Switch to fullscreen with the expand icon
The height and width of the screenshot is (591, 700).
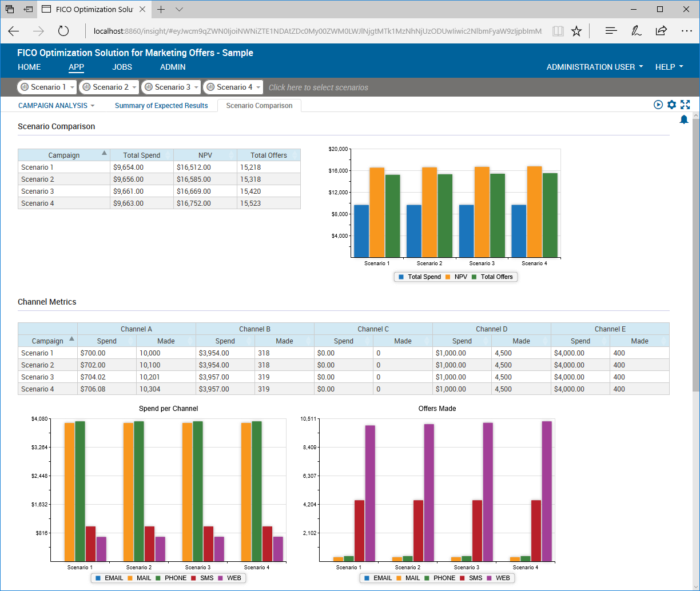click(685, 105)
